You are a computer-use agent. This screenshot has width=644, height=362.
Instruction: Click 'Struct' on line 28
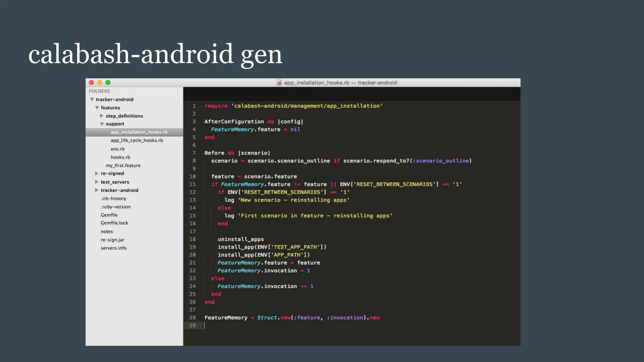pos(267,318)
